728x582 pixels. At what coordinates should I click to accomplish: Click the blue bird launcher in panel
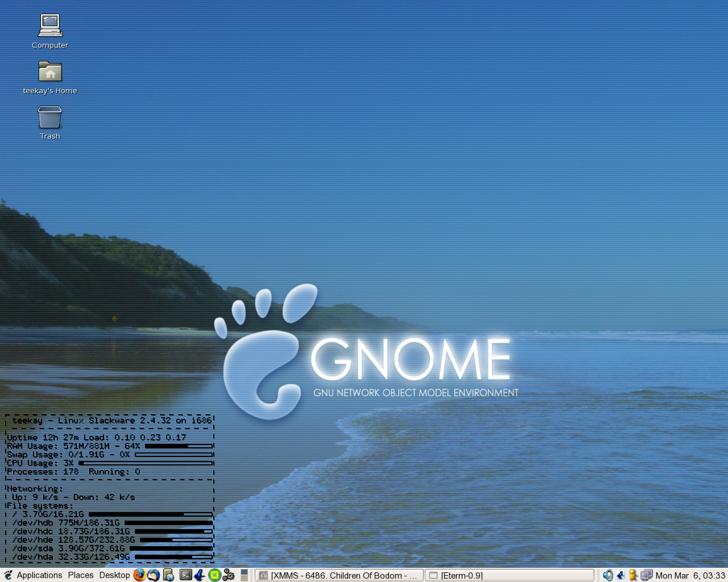tap(200, 575)
